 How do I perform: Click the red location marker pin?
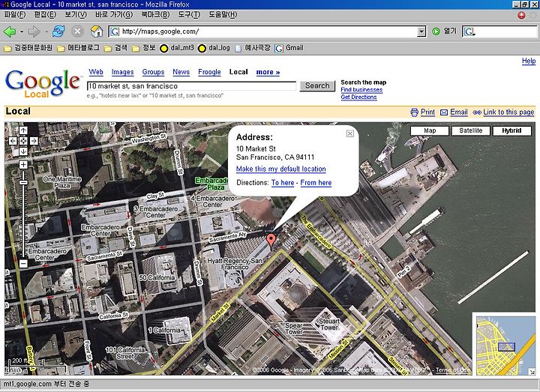pos(271,241)
